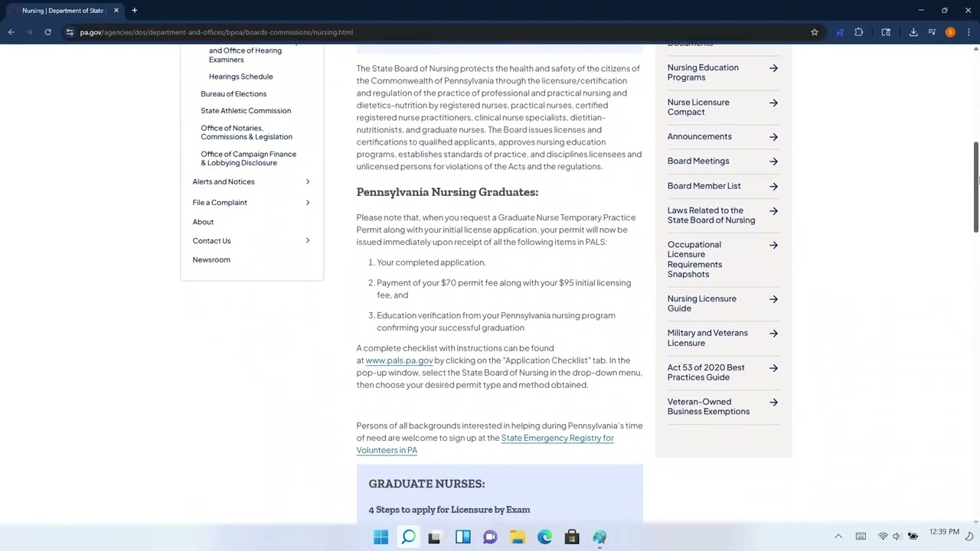
Task: Open the Newsroom sidebar item
Action: 211,259
